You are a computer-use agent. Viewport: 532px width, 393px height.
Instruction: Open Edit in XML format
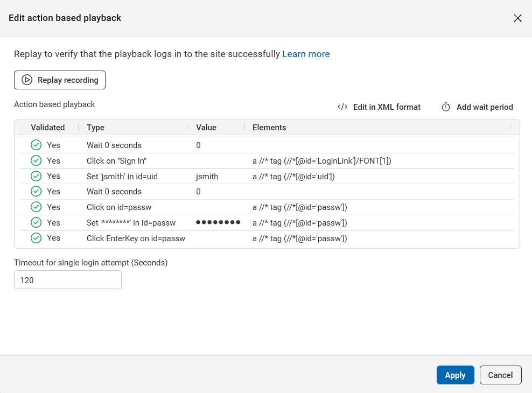[387, 107]
